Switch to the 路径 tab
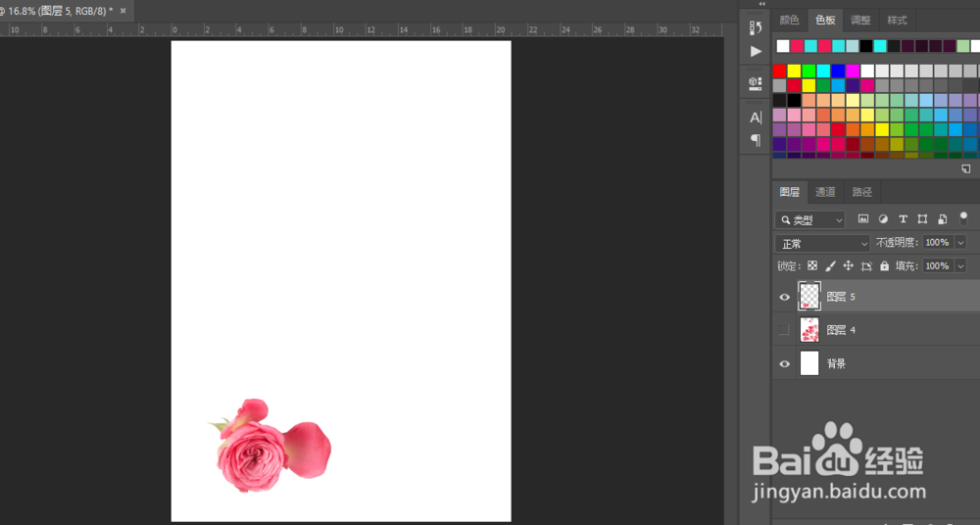This screenshot has width=980, height=525. tap(861, 192)
